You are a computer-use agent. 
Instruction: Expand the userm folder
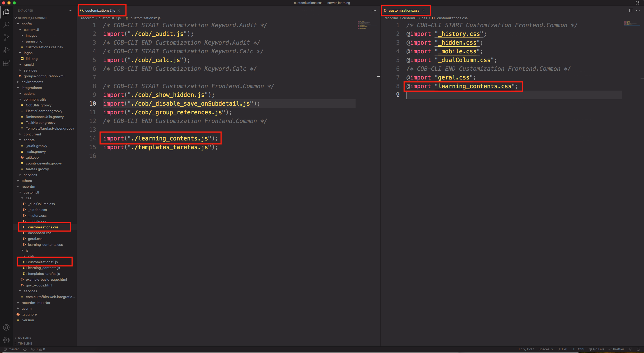click(x=26, y=308)
